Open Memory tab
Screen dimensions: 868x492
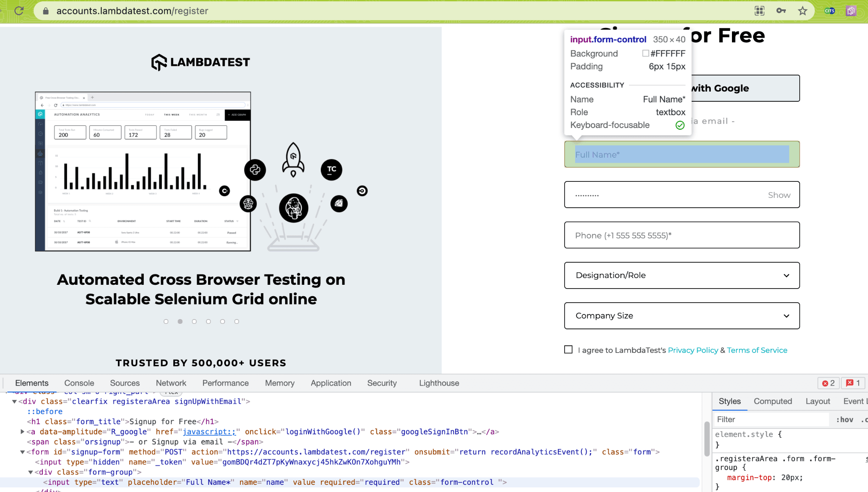click(x=280, y=383)
